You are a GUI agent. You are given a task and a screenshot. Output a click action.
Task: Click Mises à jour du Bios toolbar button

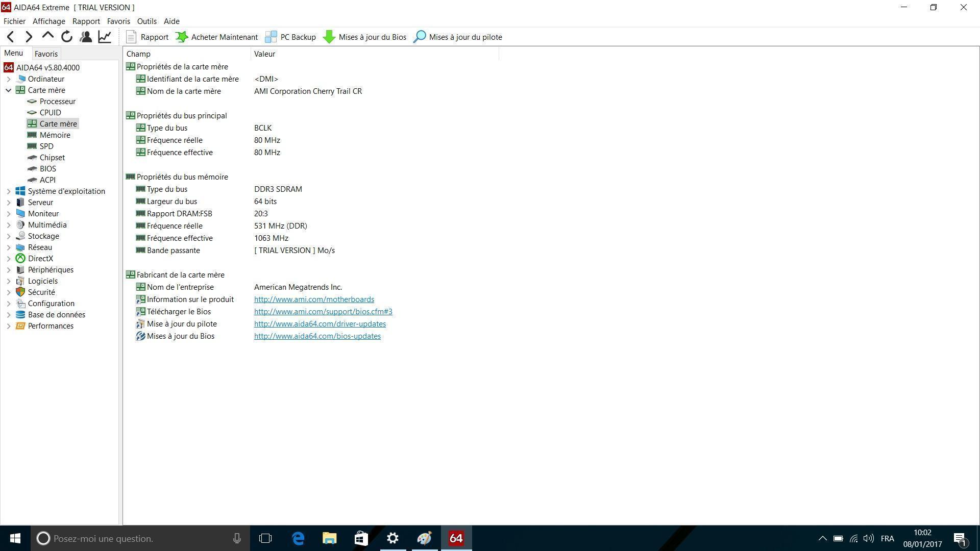[364, 37]
